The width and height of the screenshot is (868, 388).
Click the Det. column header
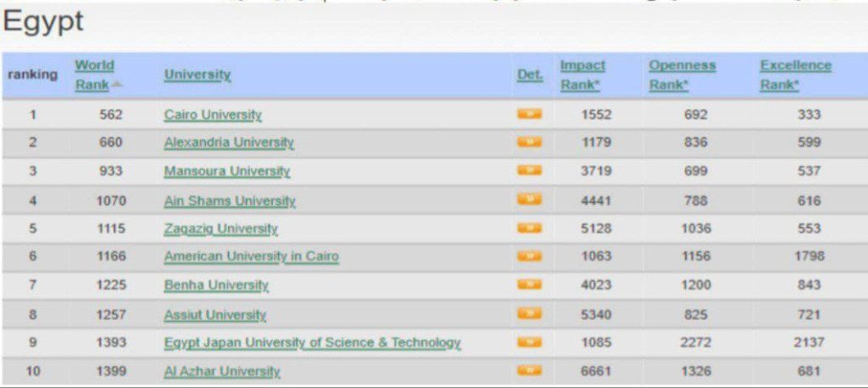(x=530, y=75)
